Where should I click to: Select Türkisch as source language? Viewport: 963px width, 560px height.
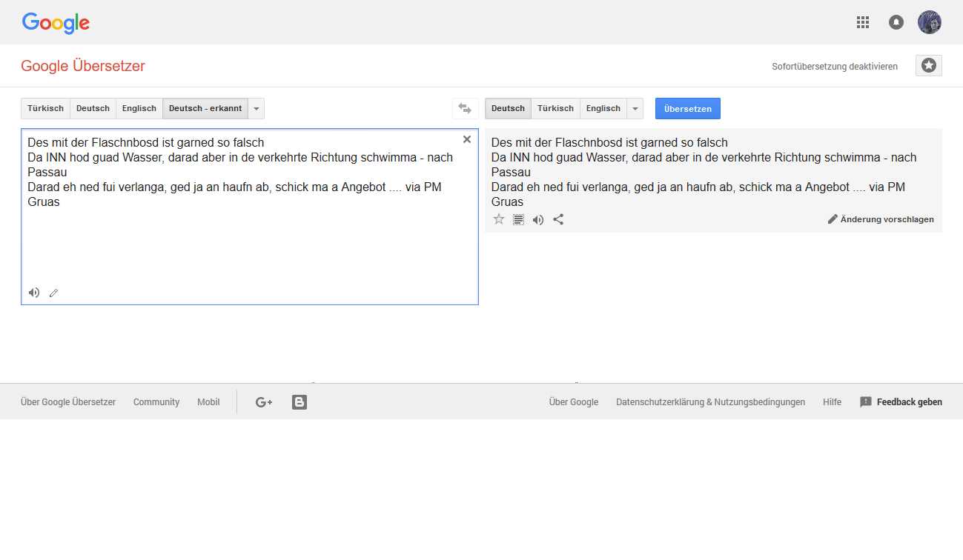tap(45, 108)
